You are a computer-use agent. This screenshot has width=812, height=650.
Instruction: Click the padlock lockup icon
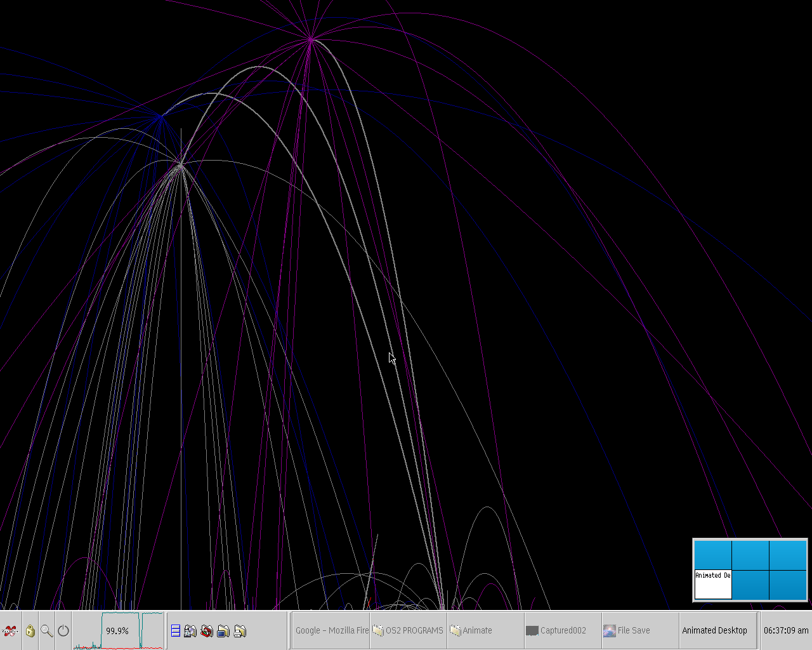(x=30, y=631)
